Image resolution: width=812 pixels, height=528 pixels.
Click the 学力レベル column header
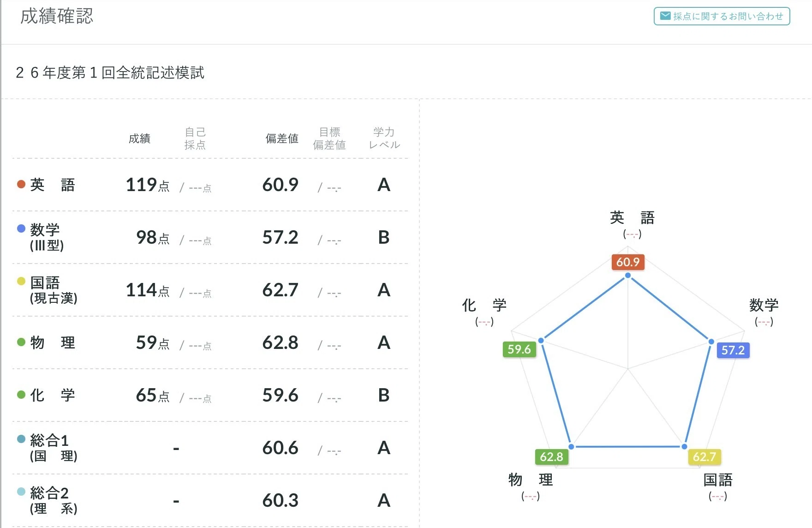tap(384, 138)
